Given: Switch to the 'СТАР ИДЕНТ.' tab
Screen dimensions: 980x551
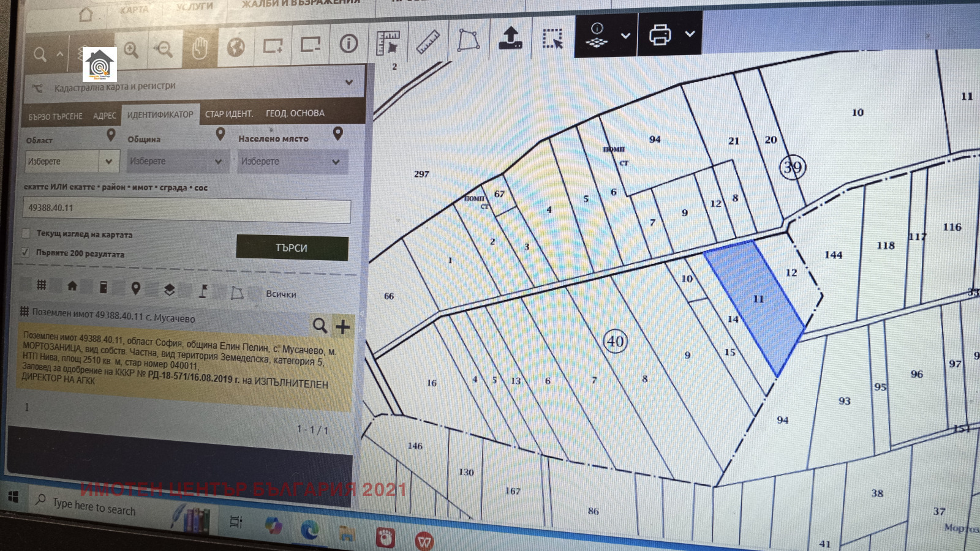Looking at the screenshot, I should pos(228,114).
